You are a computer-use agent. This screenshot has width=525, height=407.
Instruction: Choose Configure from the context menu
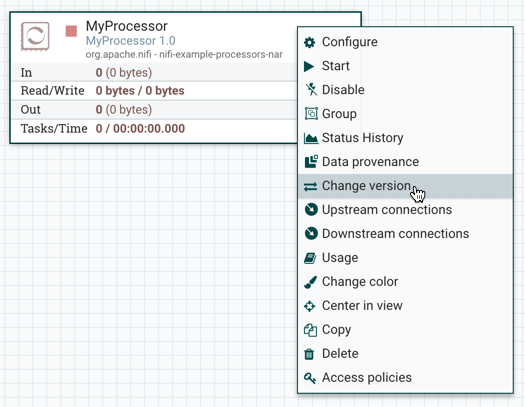pos(405,42)
